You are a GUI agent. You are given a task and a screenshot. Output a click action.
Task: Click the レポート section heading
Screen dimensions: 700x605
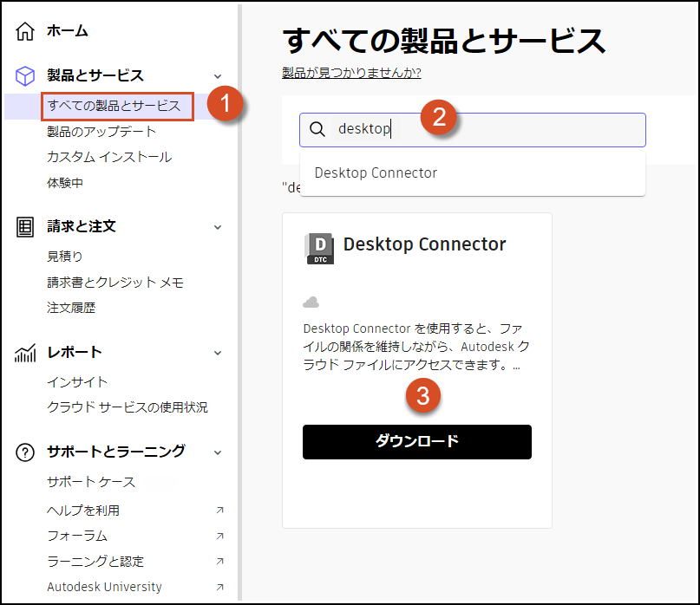pyautogui.click(x=75, y=353)
